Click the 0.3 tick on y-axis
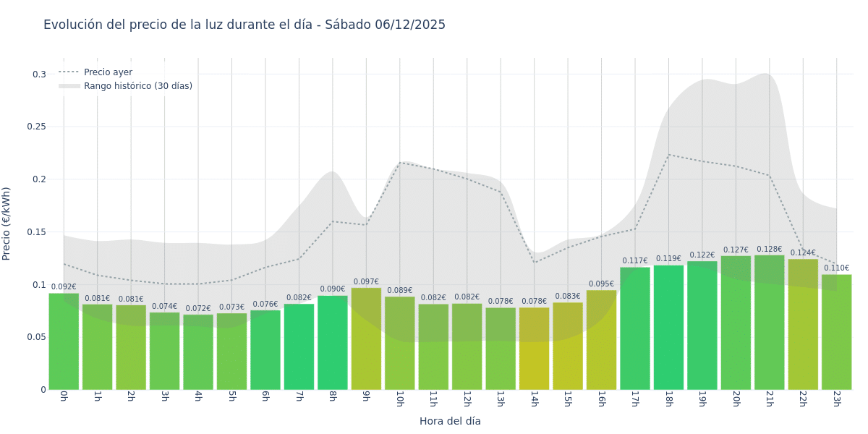The width and height of the screenshot is (868, 434). click(x=41, y=74)
